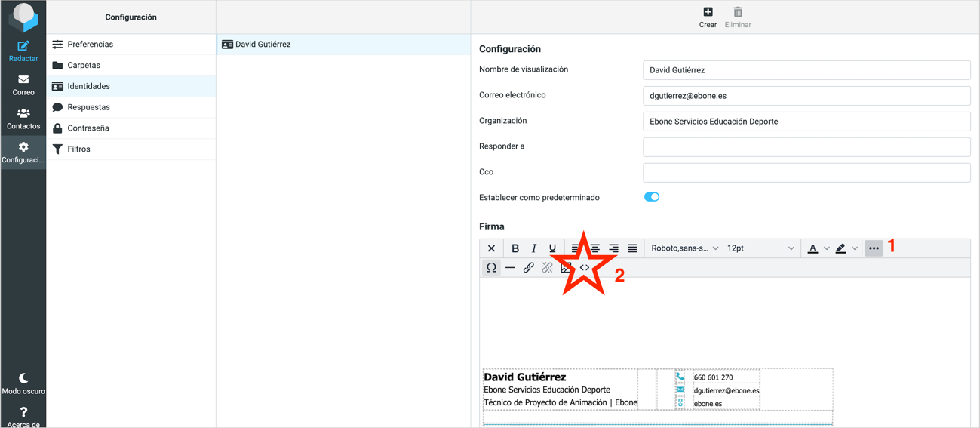Click the Underline formatting icon
980x428 pixels.
click(552, 248)
